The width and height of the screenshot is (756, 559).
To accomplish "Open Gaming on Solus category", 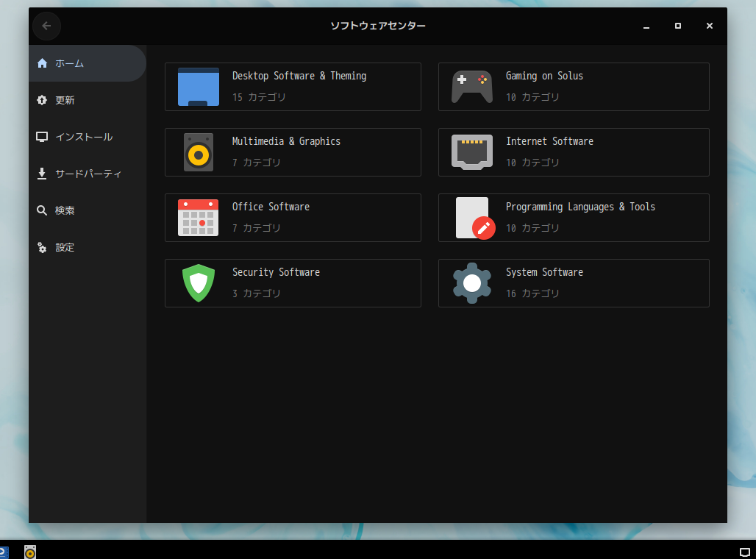I will coord(574,87).
